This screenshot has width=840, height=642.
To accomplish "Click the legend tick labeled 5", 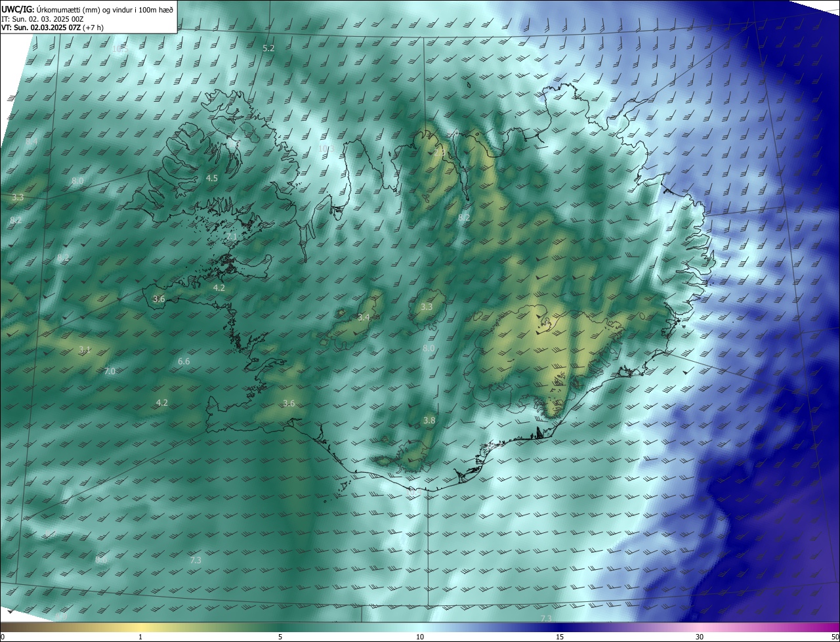I will point(280,637).
